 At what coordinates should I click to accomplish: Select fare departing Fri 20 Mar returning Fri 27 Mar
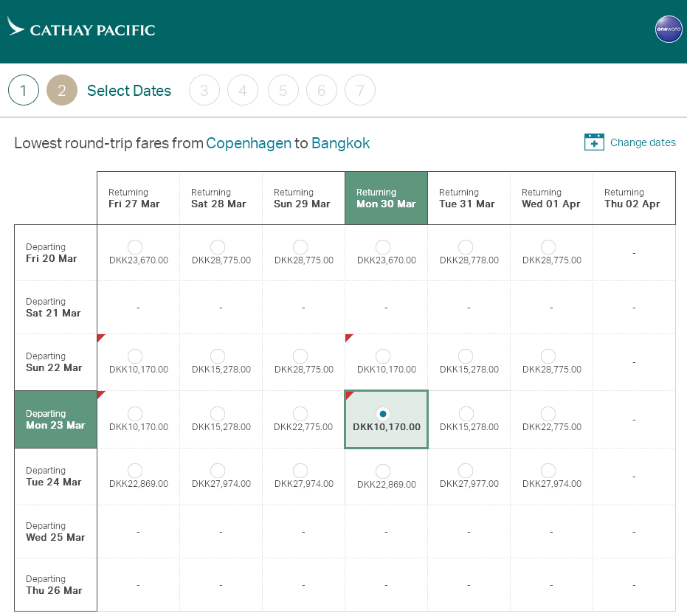(x=135, y=247)
